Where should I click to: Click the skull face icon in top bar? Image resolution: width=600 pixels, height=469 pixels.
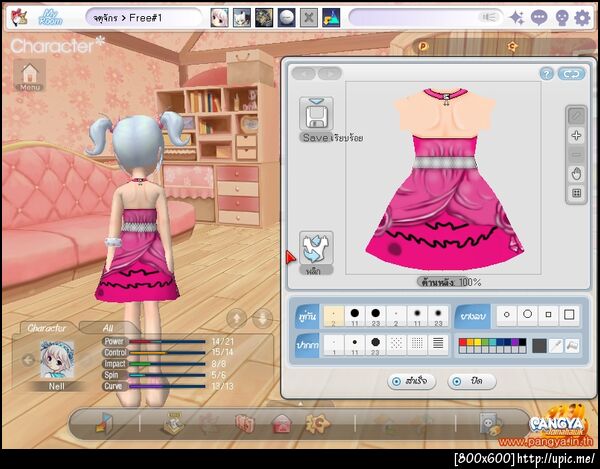tap(562, 18)
